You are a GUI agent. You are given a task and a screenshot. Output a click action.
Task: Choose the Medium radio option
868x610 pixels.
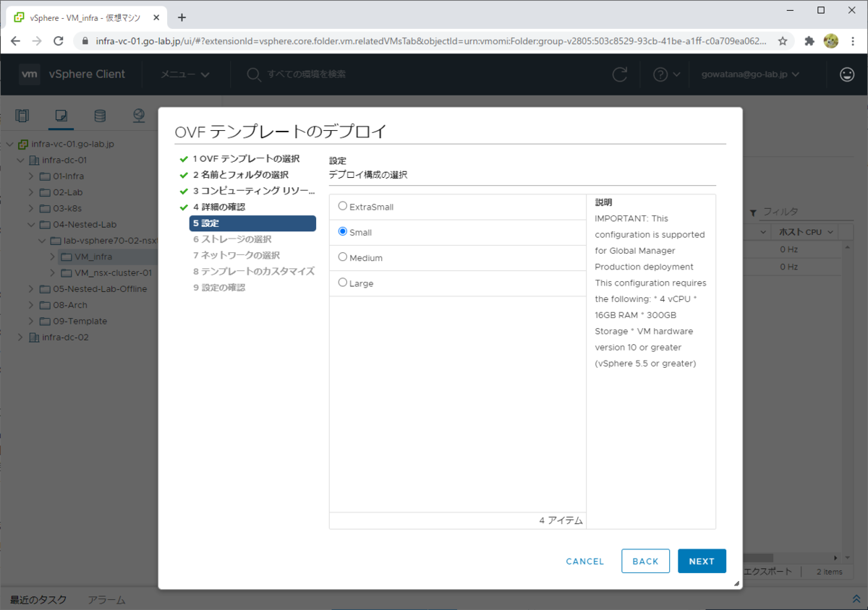pyautogui.click(x=343, y=257)
